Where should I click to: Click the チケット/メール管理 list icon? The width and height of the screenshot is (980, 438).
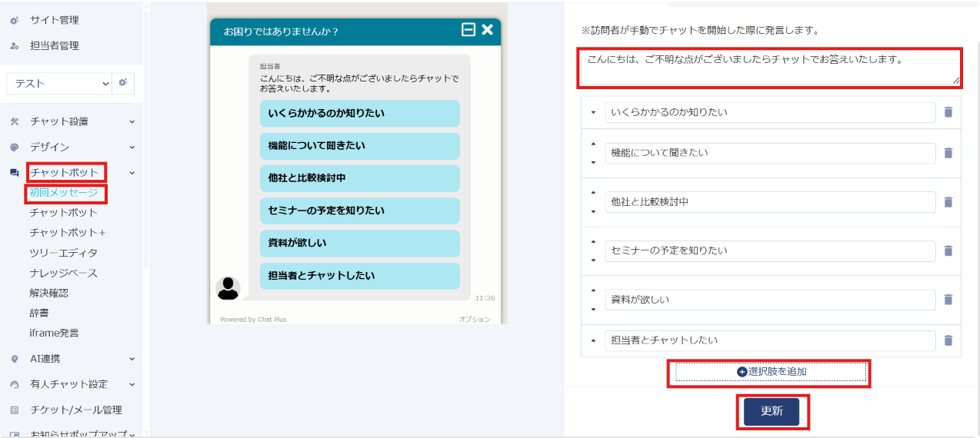point(14,410)
